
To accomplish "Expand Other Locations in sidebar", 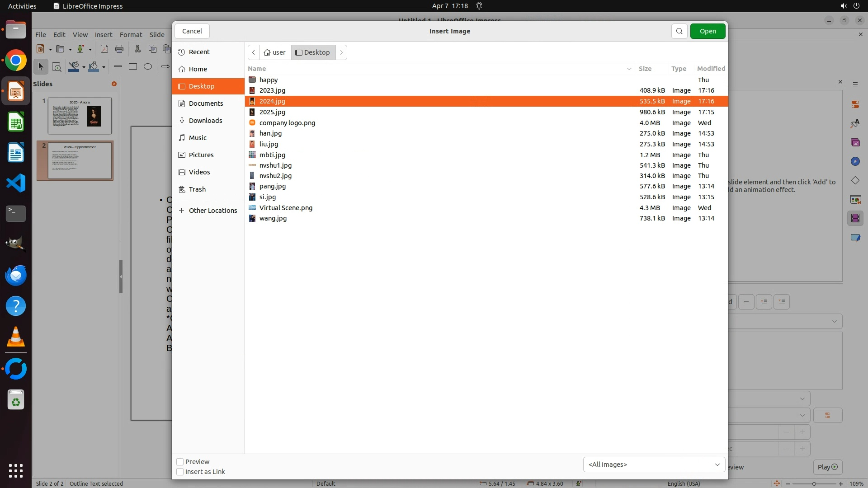I will coord(212,211).
